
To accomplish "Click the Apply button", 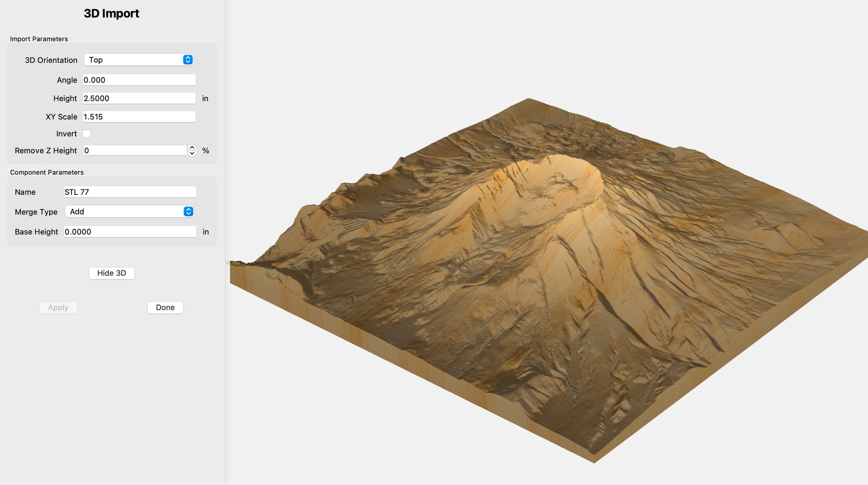I will point(58,308).
